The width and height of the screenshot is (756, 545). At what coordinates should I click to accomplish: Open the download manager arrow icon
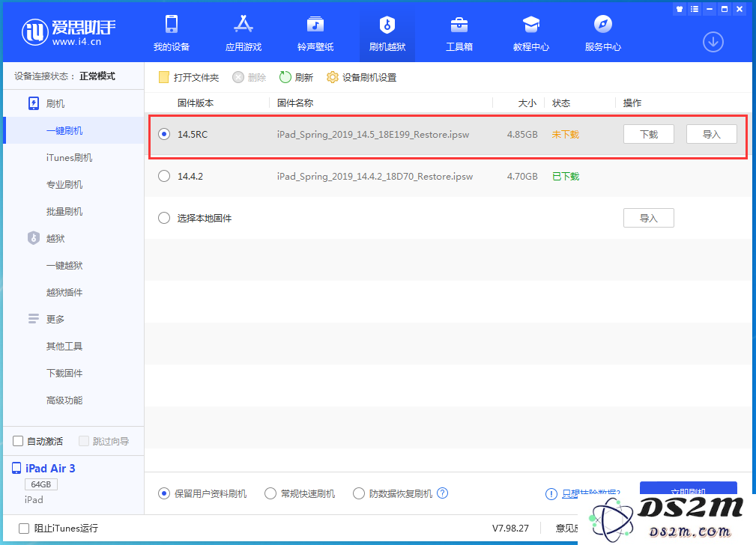click(x=713, y=42)
